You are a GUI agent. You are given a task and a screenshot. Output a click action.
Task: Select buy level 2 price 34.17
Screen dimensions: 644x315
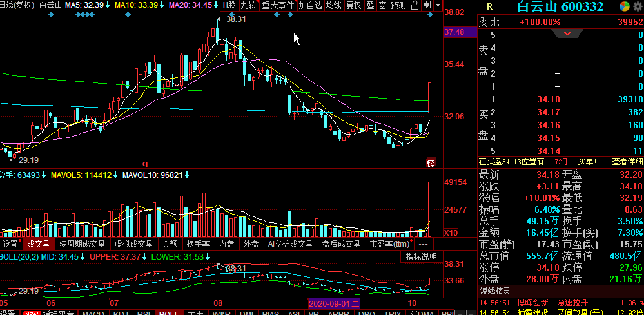click(549, 112)
